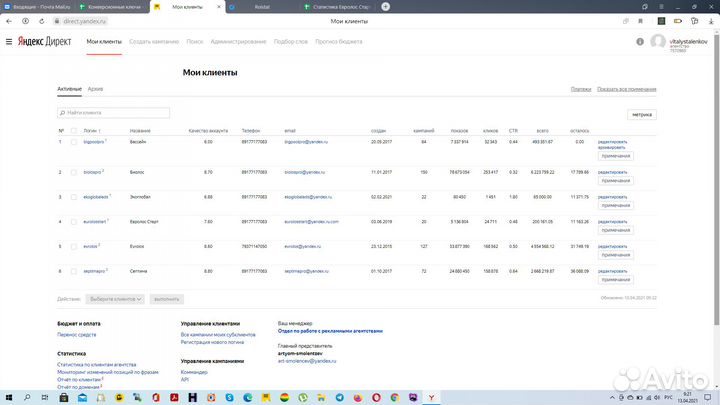This screenshot has width=720, height=405.
Task: Toggle the select-all checkbox in table header
Action: click(74, 130)
